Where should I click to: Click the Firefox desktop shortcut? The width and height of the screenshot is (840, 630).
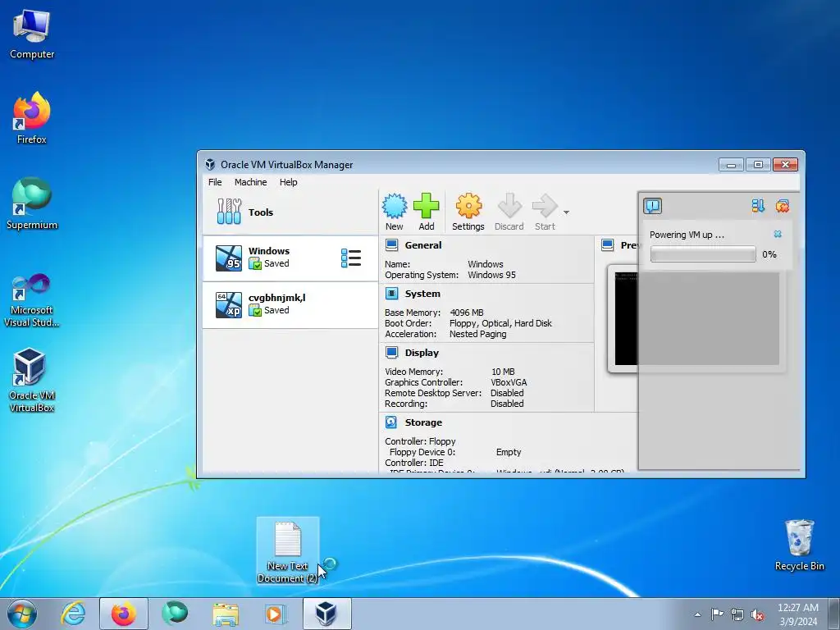click(x=32, y=118)
